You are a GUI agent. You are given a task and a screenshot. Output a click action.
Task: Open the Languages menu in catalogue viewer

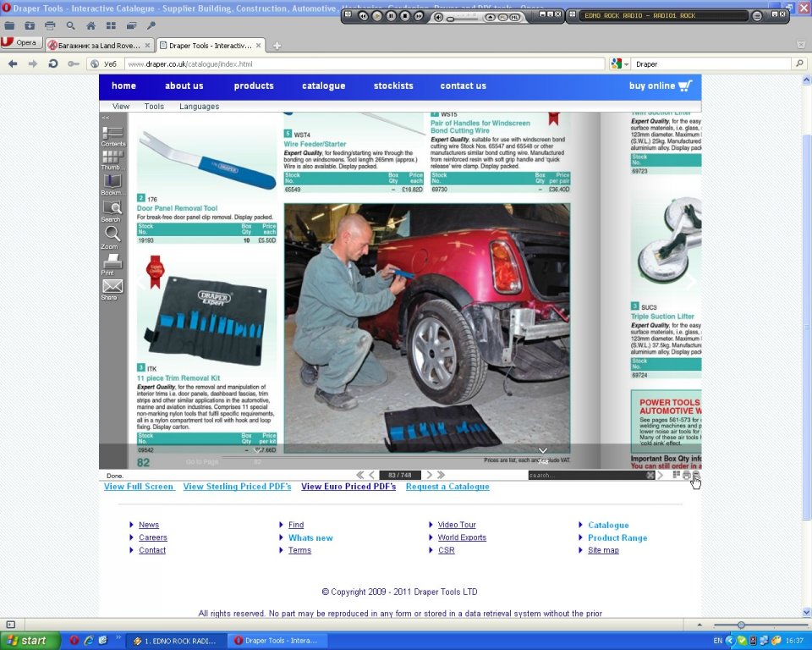[200, 107]
